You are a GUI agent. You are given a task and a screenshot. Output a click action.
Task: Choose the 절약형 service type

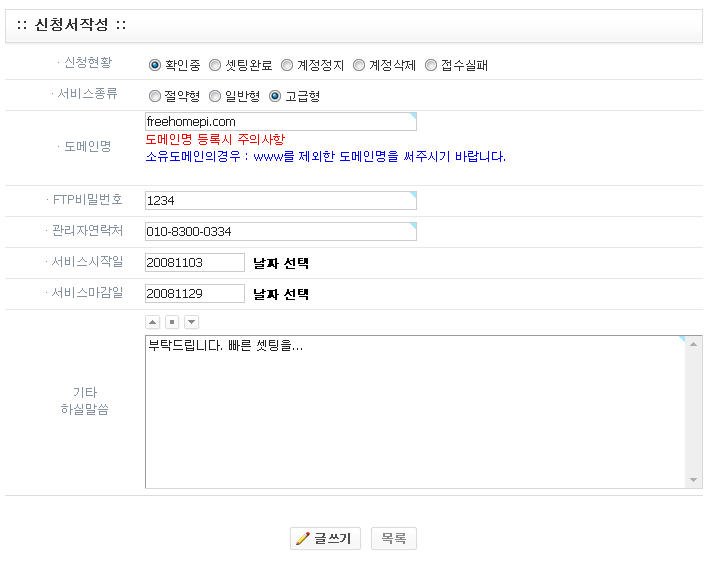155,96
